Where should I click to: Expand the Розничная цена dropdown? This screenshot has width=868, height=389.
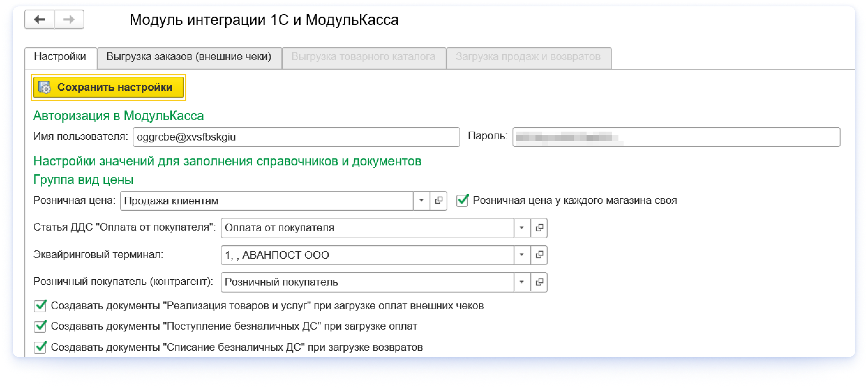[421, 201]
